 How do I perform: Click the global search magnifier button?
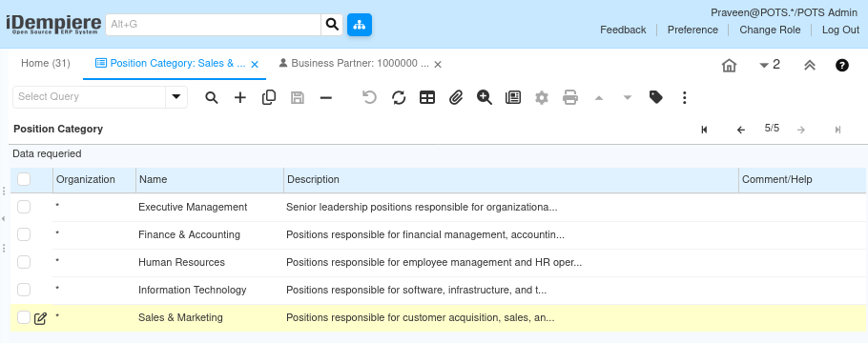click(332, 25)
